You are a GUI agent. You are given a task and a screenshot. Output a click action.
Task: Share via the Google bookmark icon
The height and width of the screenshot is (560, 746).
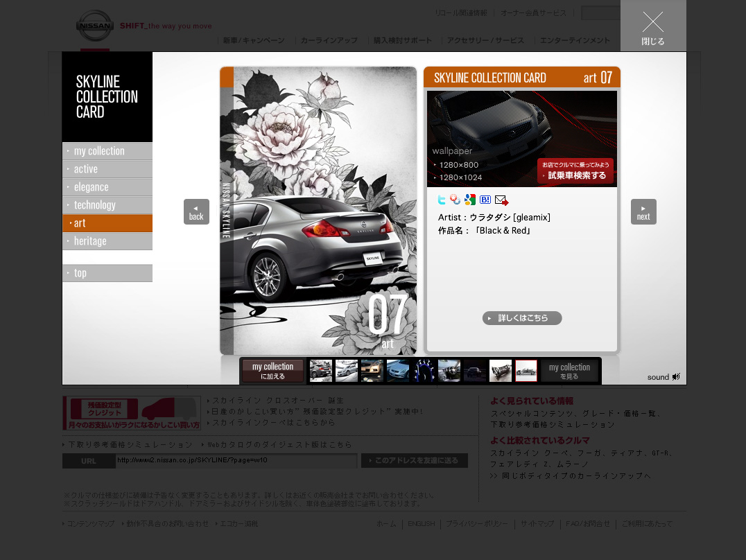[470, 200]
